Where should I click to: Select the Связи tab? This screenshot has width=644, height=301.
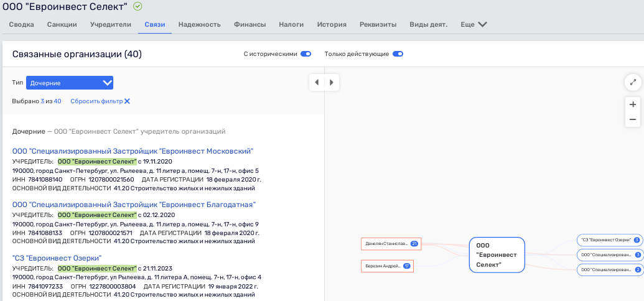(155, 24)
